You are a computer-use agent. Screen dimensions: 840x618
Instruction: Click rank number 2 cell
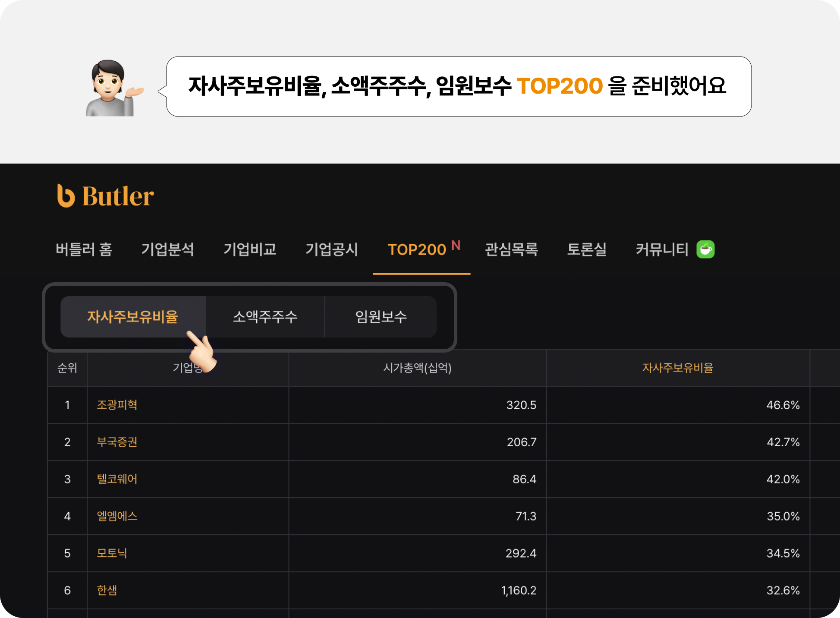pos(67,442)
